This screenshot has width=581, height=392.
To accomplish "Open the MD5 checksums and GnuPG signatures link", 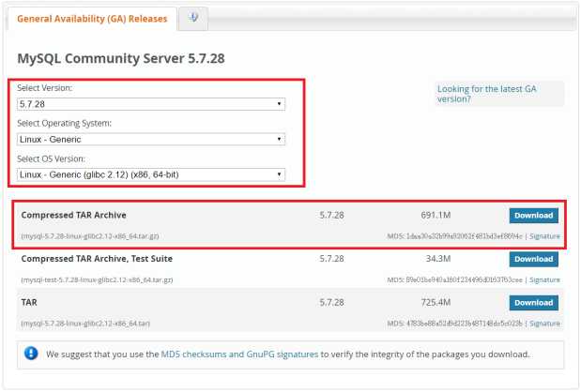I will pos(239,354).
